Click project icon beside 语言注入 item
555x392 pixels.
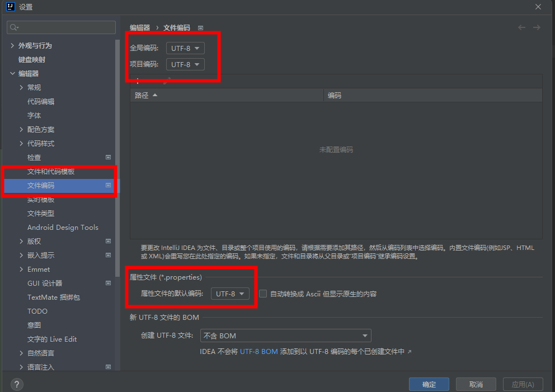click(109, 367)
